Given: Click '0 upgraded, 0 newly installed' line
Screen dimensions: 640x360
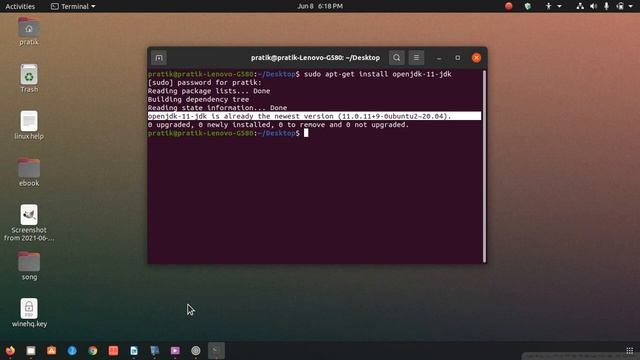Looking at the screenshot, I should tap(278, 125).
